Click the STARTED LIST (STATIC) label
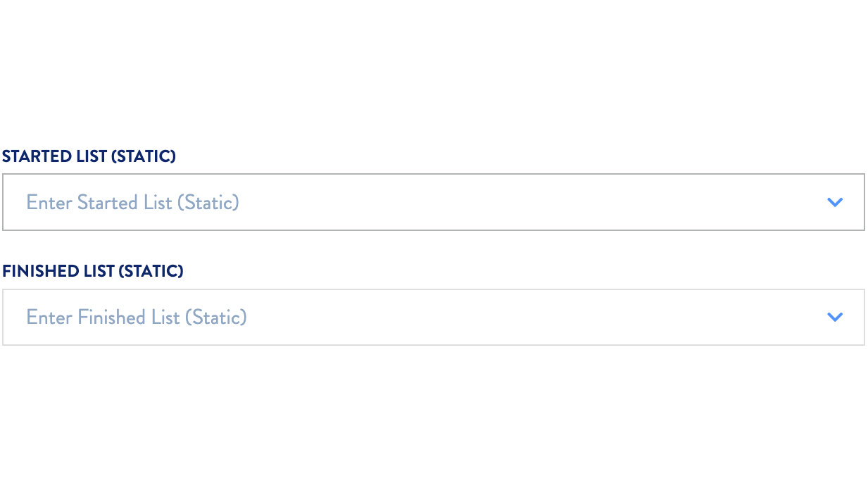 click(89, 156)
